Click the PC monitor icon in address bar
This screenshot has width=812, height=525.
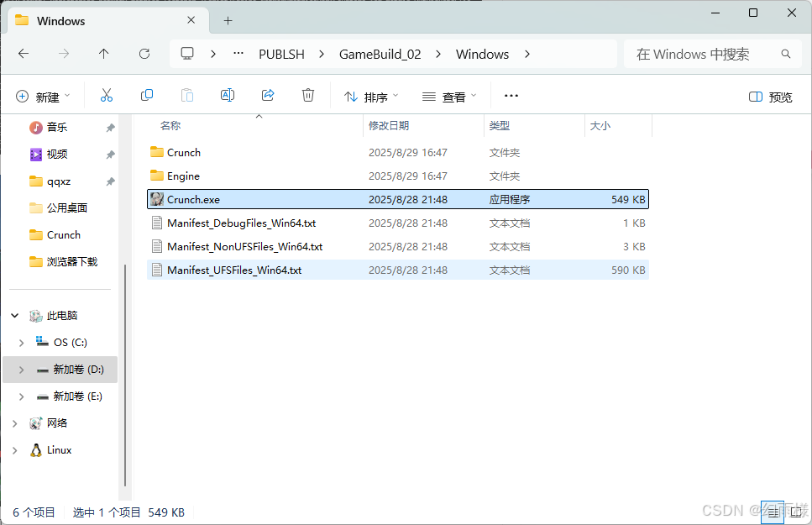[187, 54]
